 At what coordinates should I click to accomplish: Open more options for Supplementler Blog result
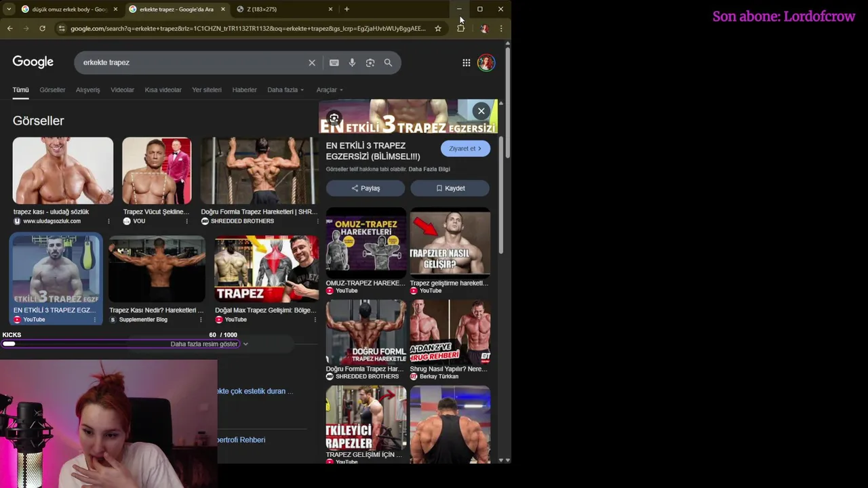201,319
